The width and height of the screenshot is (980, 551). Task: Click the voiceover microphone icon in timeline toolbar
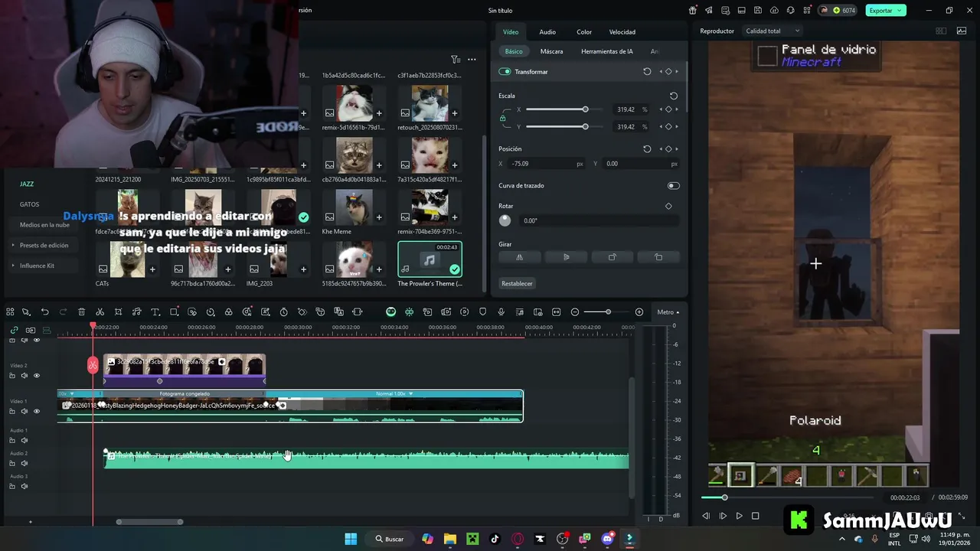[x=501, y=312]
